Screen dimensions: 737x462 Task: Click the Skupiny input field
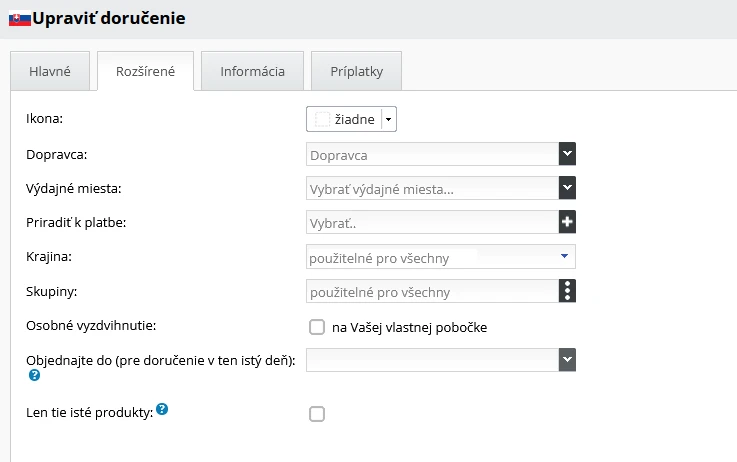(432, 291)
